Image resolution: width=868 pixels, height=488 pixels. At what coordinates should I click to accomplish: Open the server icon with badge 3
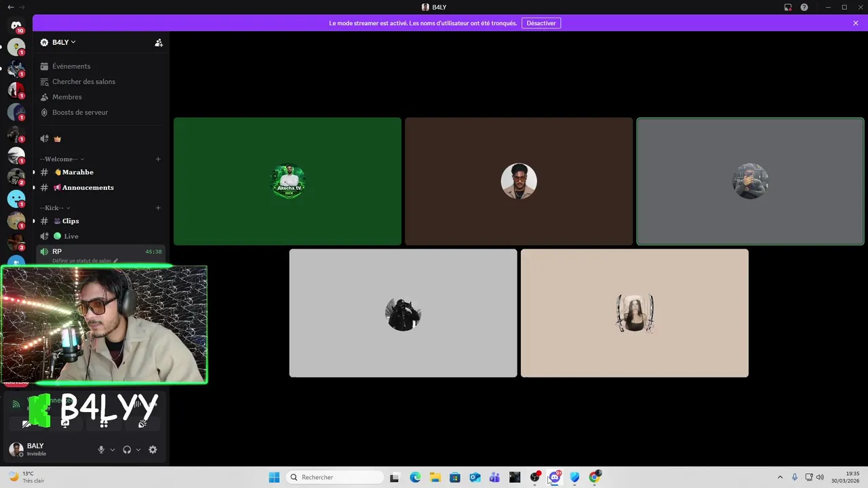pyautogui.click(x=16, y=242)
